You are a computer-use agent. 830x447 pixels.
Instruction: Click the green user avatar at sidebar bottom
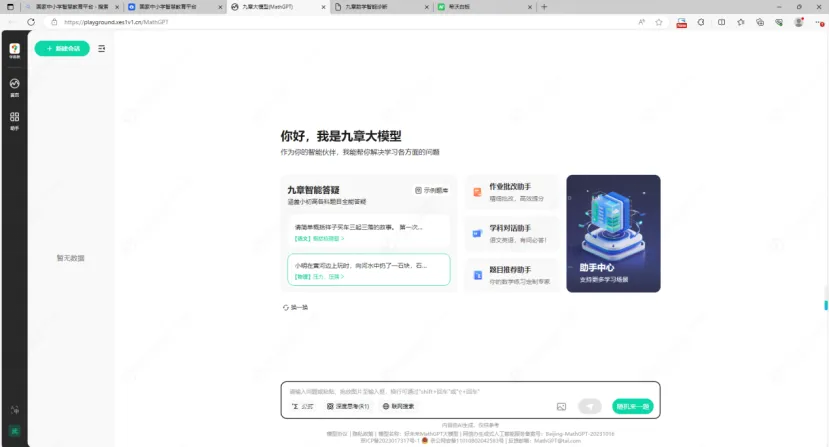tap(15, 431)
